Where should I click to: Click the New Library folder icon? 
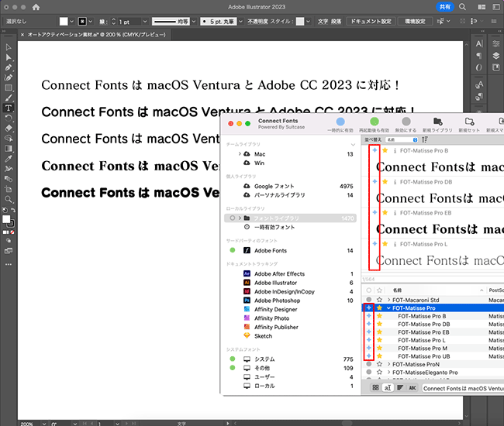437,122
